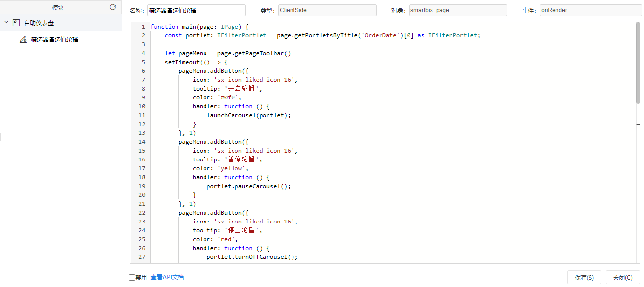Viewport: 644px width, 287px height.
Task: Click the 自助仪表盘 dashboard icon
Action: coord(16,23)
